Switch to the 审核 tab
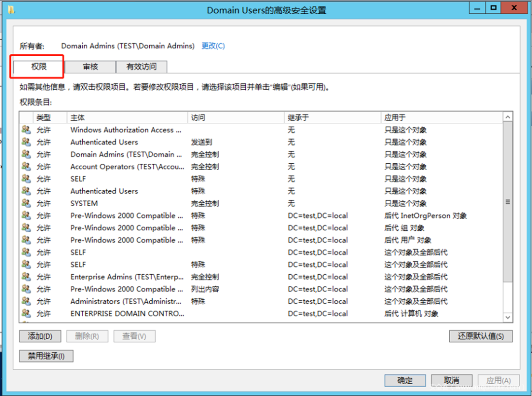Image resolution: width=532 pixels, height=396 pixels. [x=90, y=67]
